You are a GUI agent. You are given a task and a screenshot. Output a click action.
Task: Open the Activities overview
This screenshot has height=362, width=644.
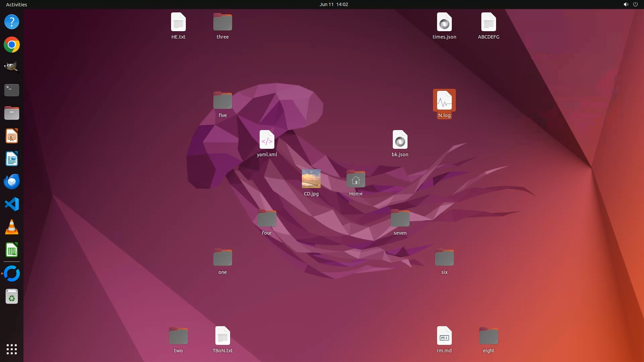pyautogui.click(x=16, y=4)
